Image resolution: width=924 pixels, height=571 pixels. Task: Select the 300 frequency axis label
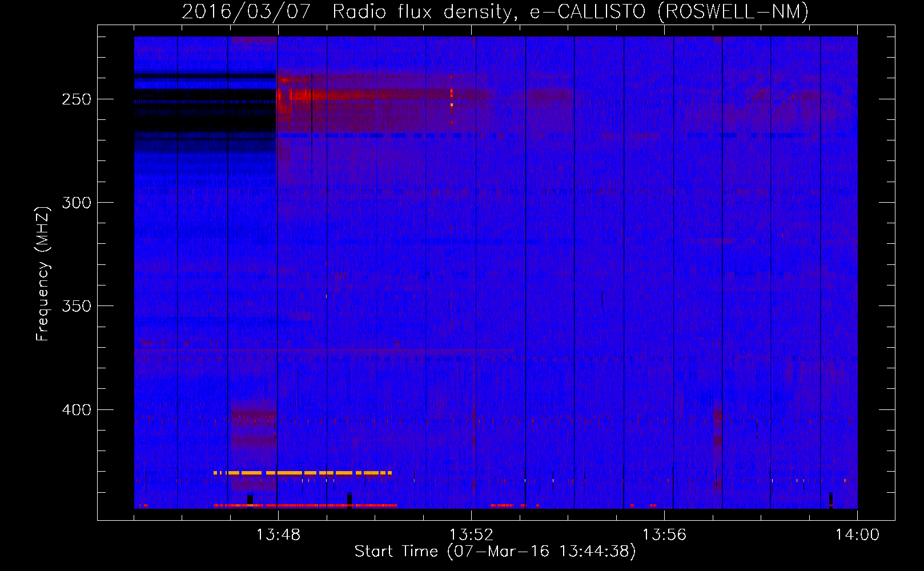point(77,203)
